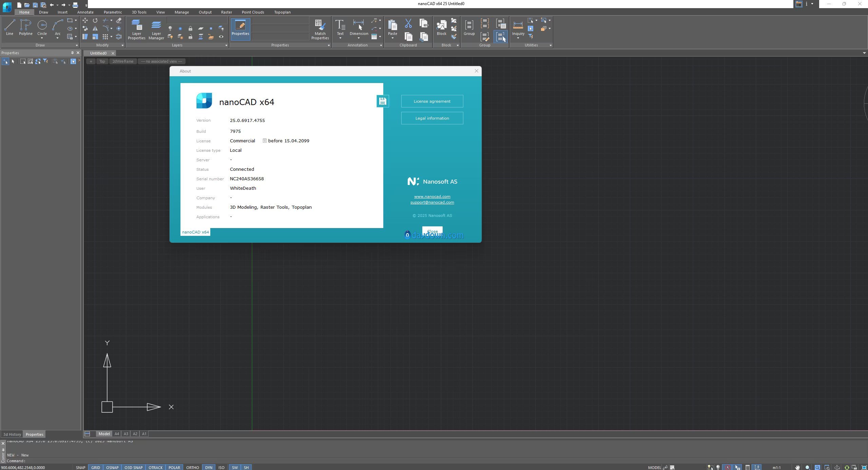
Task: Click the Cut scissors icon
Action: point(408,23)
